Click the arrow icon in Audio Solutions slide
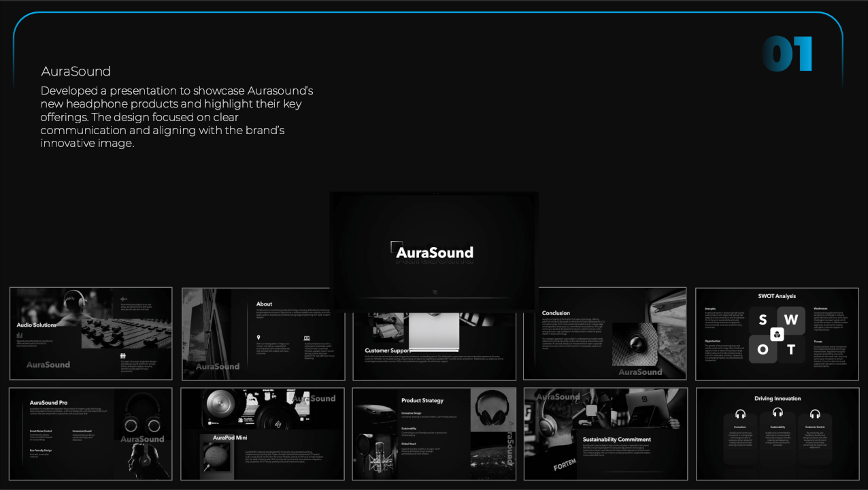This screenshot has height=490, width=868. (123, 299)
